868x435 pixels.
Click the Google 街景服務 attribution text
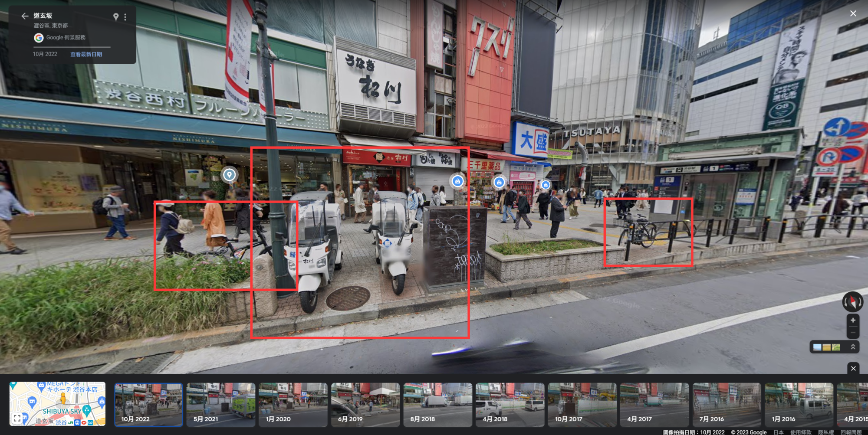click(66, 37)
